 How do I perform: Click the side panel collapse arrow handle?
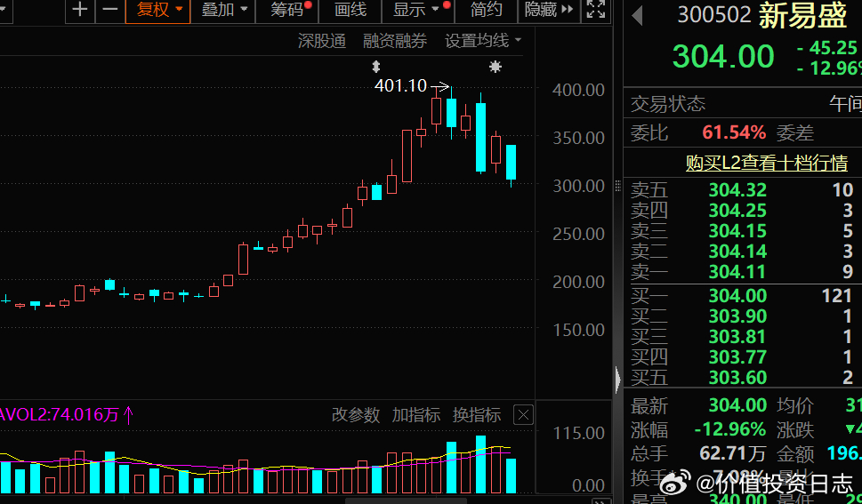pos(618,380)
